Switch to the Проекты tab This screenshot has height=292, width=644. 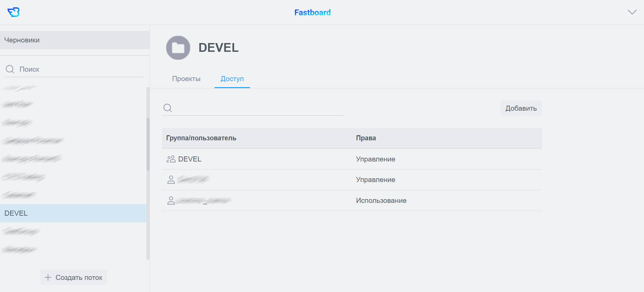coord(186,79)
